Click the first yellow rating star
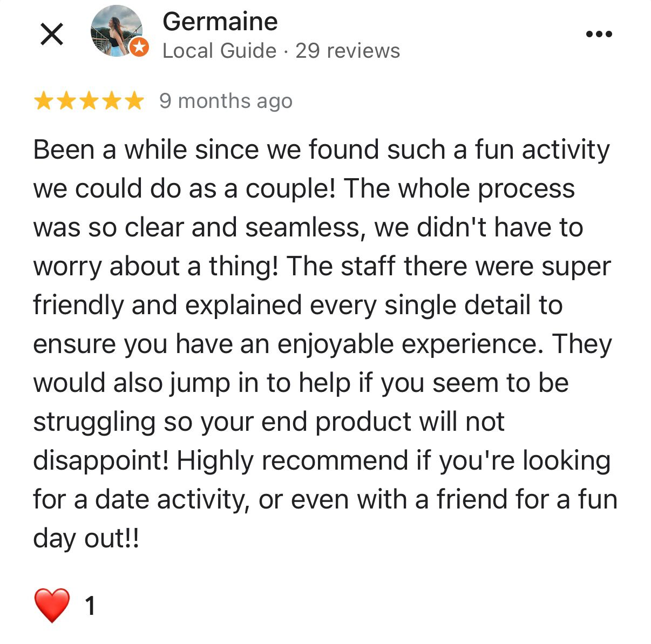651x644 pixels. tap(43, 101)
